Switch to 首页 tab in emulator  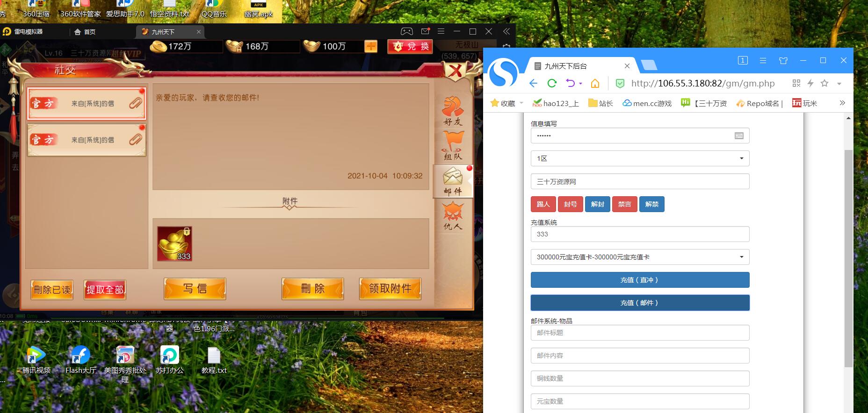pos(85,32)
